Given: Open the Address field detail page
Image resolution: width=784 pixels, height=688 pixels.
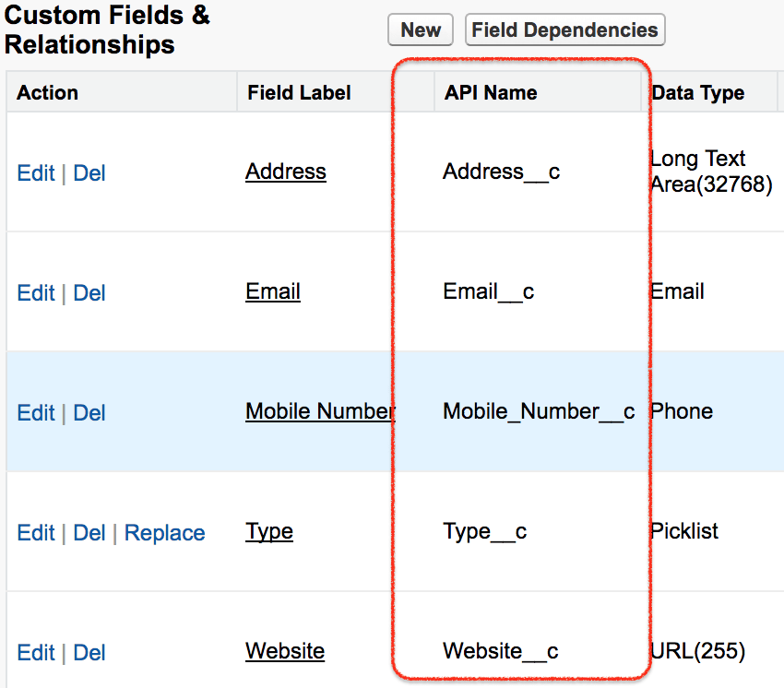Looking at the screenshot, I should click(285, 172).
